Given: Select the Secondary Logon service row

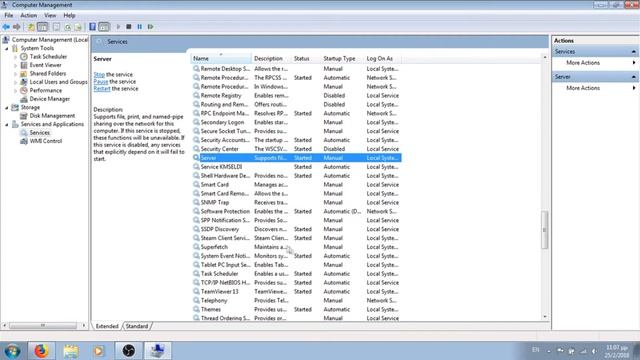Looking at the screenshot, I should coord(296,122).
